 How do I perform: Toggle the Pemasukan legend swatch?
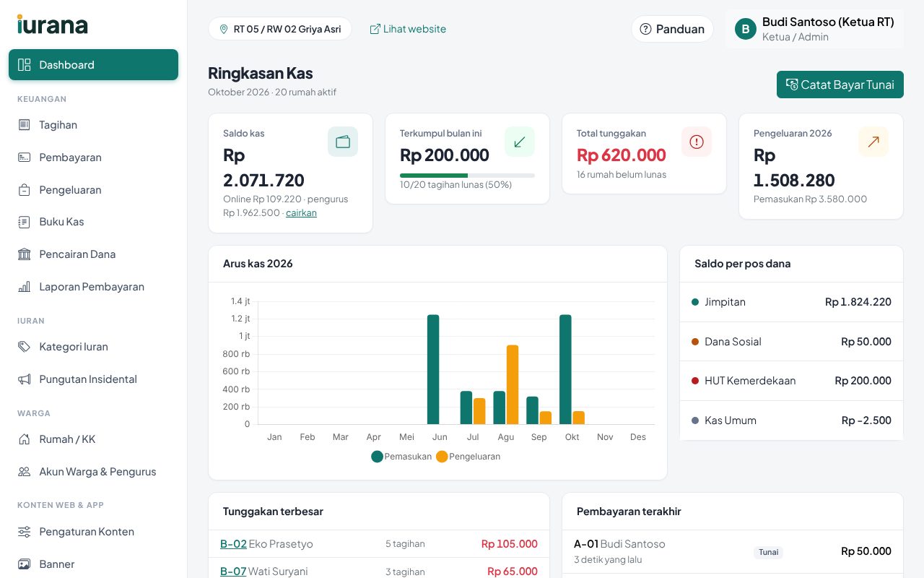(377, 457)
